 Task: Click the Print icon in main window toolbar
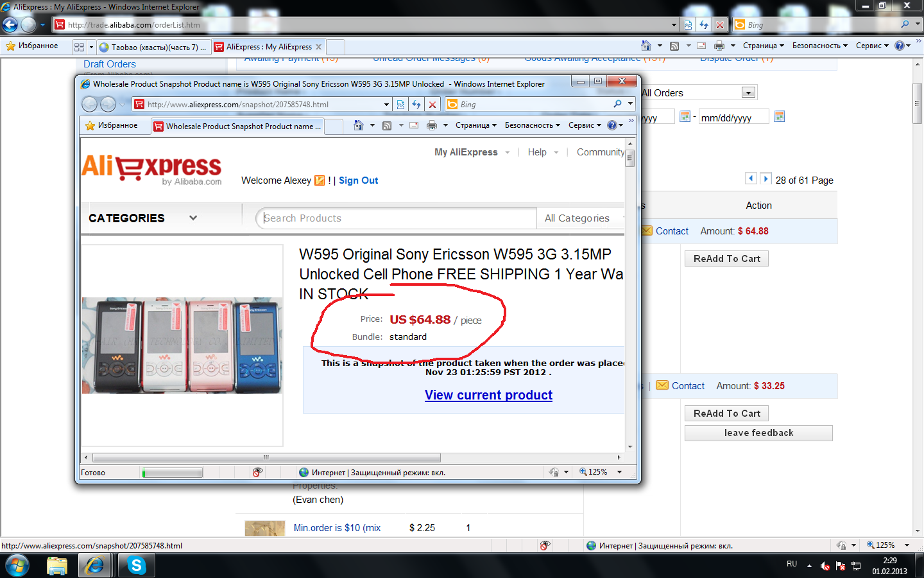tap(719, 46)
